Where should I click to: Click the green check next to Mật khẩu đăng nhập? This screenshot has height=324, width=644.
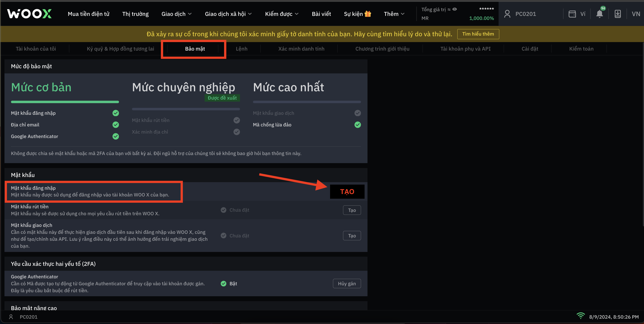tap(115, 113)
